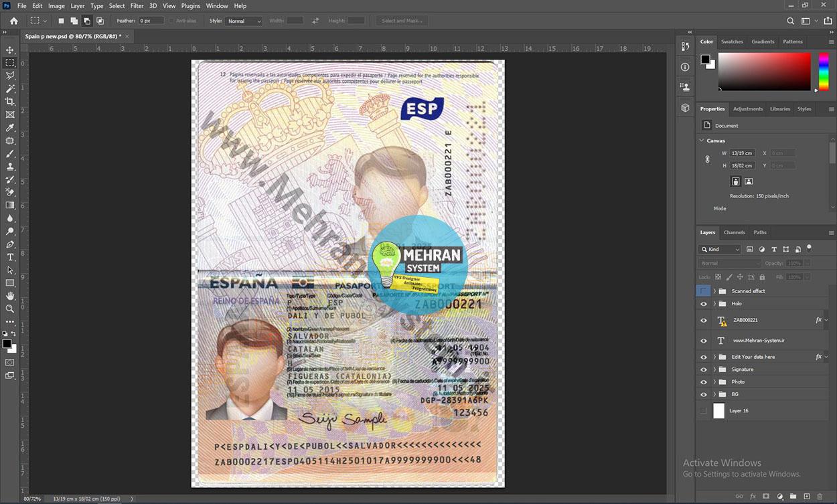837x504 pixels.
Task: Show the hidden Layer 16
Action: click(x=703, y=411)
